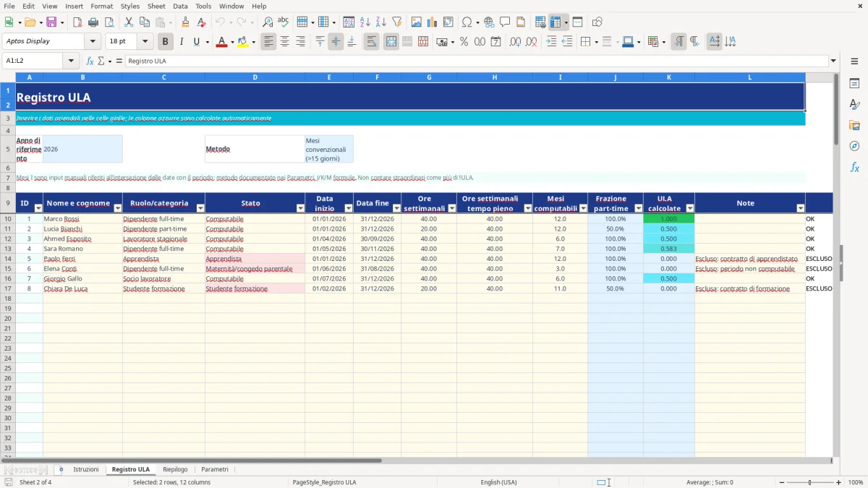This screenshot has width=868, height=488.
Task: Click the Clone Formatting paintbrush icon
Action: tap(186, 22)
